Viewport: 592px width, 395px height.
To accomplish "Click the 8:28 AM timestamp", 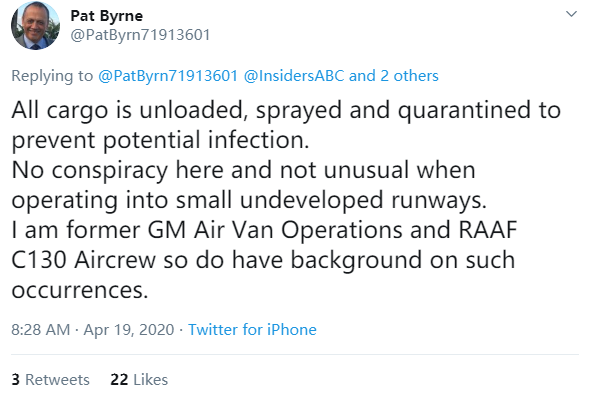I will coord(41,330).
